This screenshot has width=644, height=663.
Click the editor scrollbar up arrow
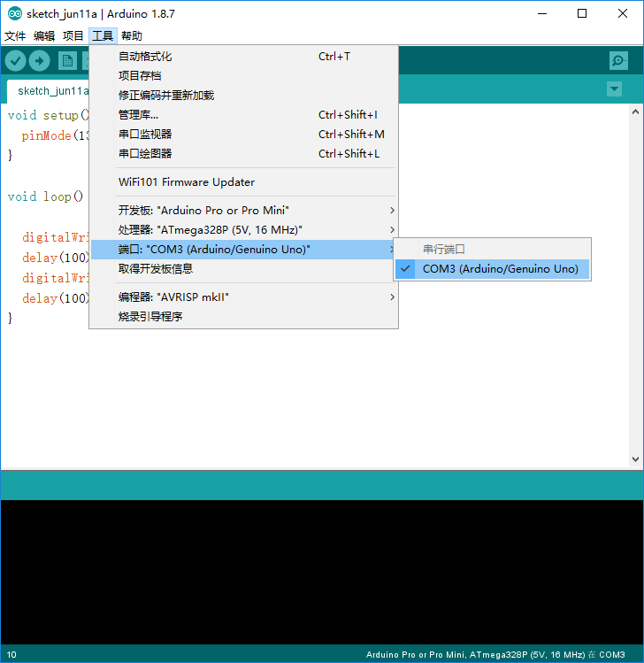coord(635,112)
